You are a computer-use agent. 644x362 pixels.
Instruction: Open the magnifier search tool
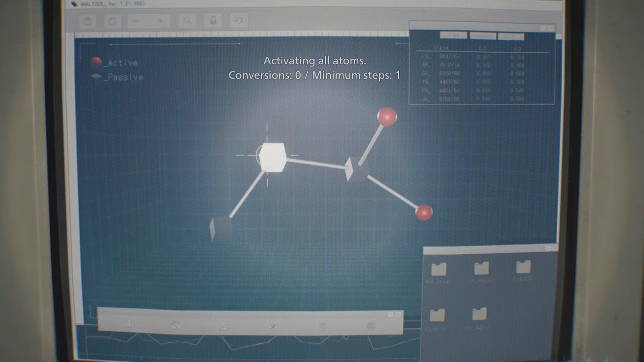coord(187,21)
